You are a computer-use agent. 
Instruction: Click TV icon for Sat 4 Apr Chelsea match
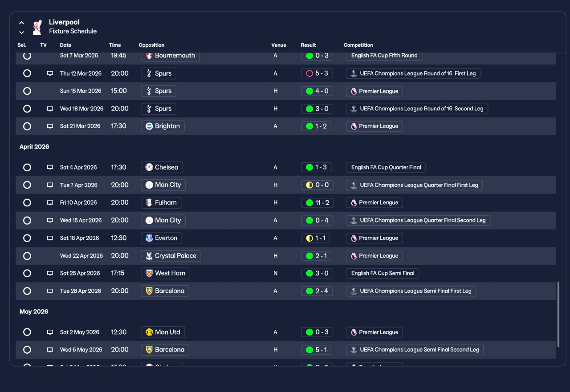coord(50,167)
